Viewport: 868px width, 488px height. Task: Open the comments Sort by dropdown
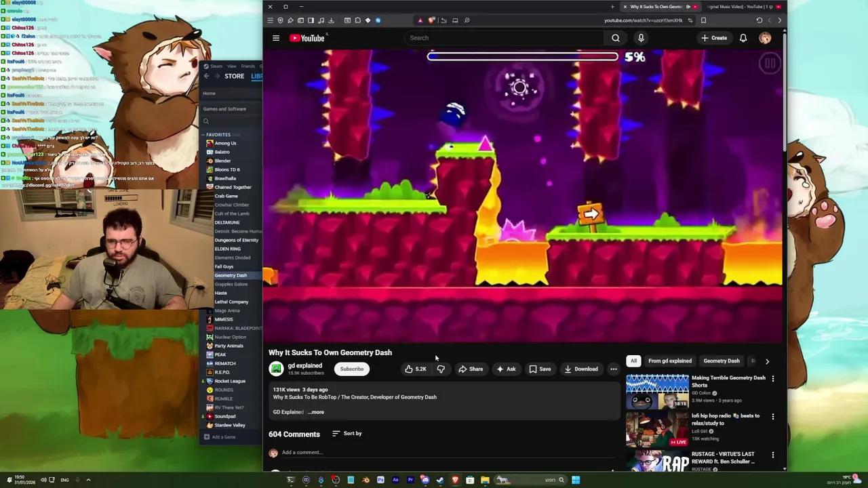pos(347,433)
